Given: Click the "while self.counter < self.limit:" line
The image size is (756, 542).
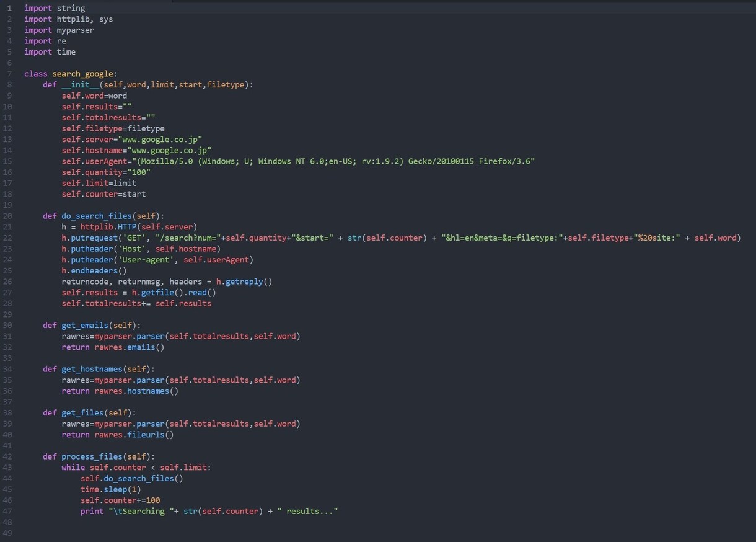Looking at the screenshot, I should click(x=136, y=468).
